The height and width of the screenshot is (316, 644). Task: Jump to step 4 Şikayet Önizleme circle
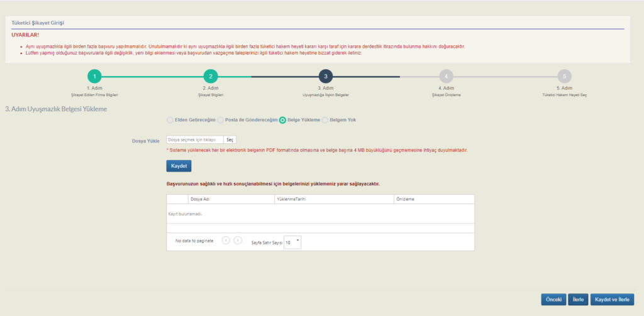tap(446, 77)
